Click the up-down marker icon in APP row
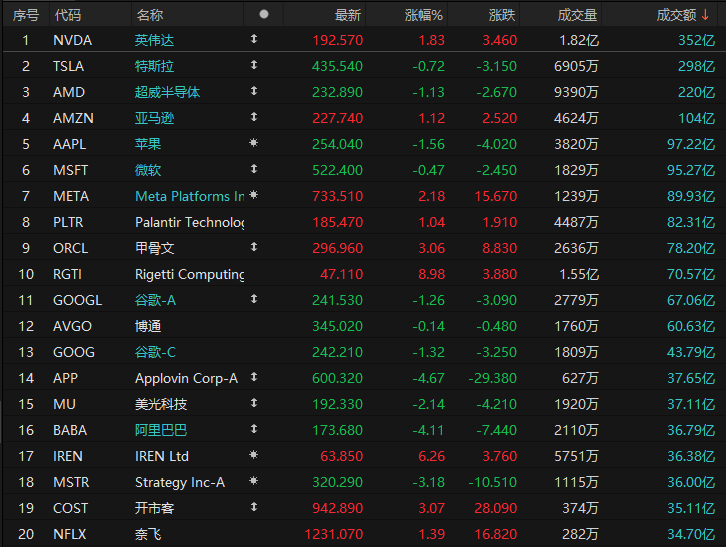The width and height of the screenshot is (726, 547). (x=254, y=377)
